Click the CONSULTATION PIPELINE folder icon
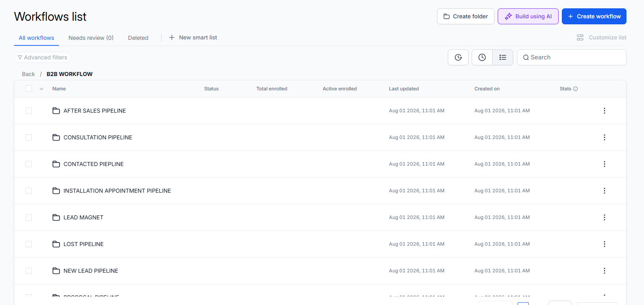The height and width of the screenshot is (305, 644). point(56,137)
